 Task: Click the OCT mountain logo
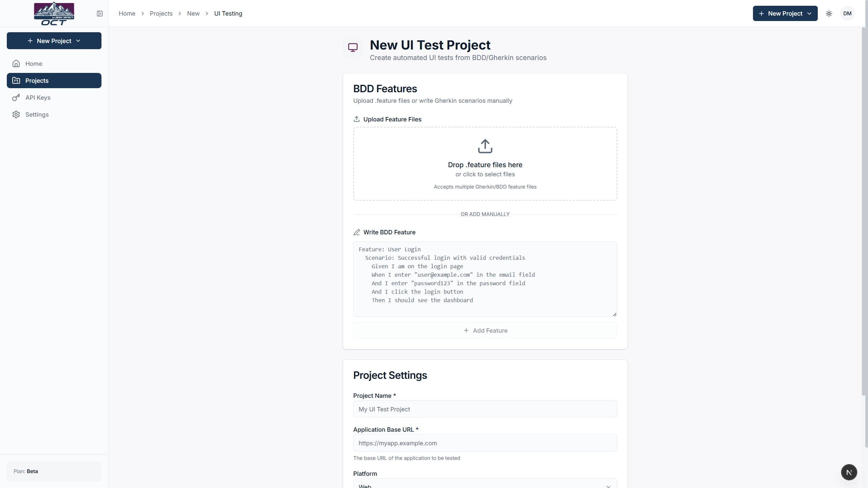pos(54,14)
